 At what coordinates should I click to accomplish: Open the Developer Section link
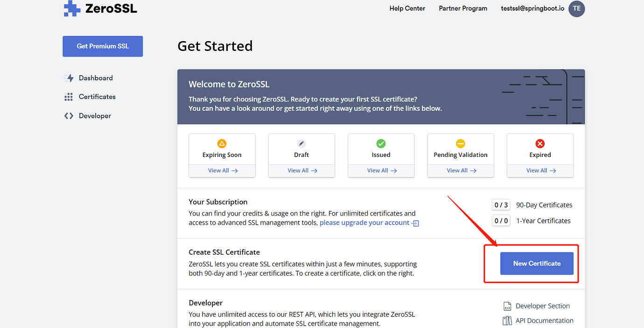point(543,306)
